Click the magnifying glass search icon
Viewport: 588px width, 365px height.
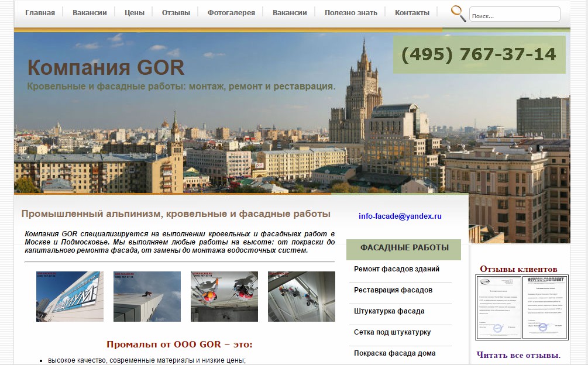[458, 13]
